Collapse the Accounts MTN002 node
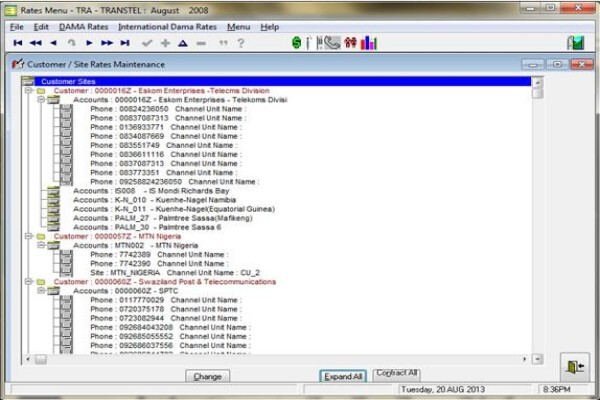 (41, 245)
